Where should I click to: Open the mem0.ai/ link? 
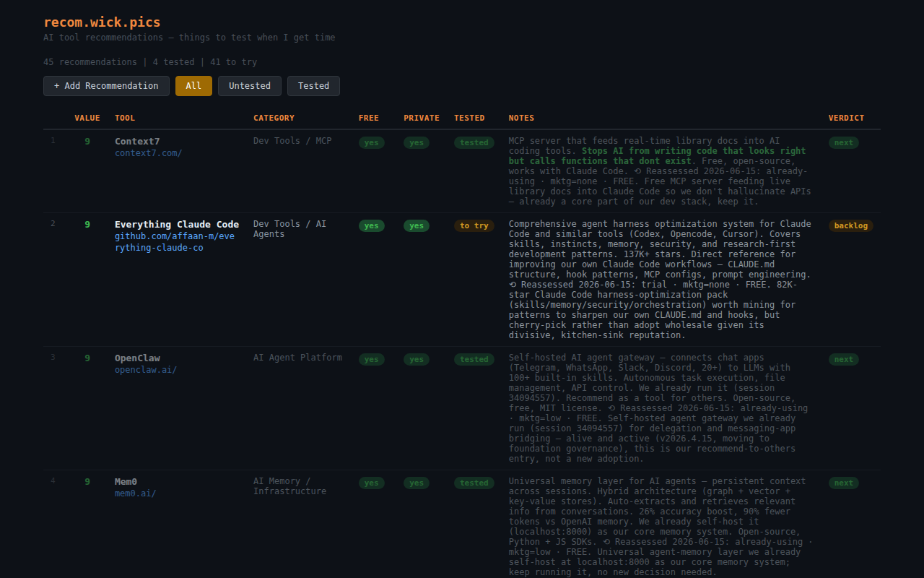[x=135, y=493]
